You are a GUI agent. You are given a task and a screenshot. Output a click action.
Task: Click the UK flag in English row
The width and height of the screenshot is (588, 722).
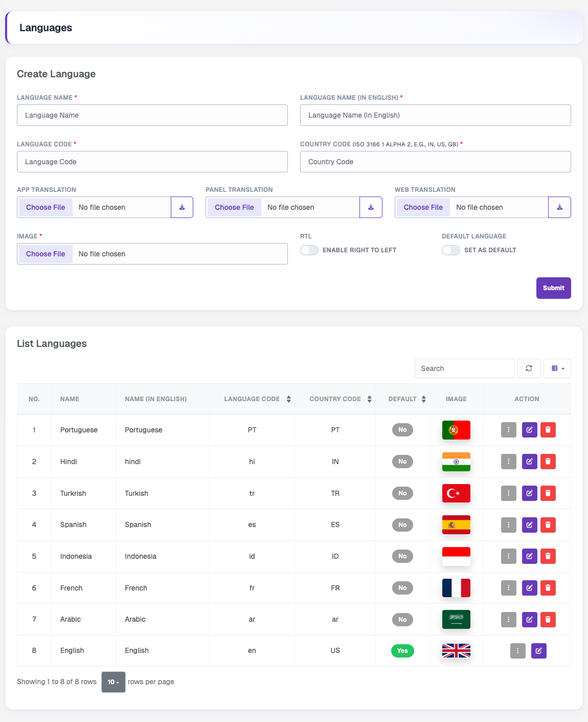pos(456,651)
